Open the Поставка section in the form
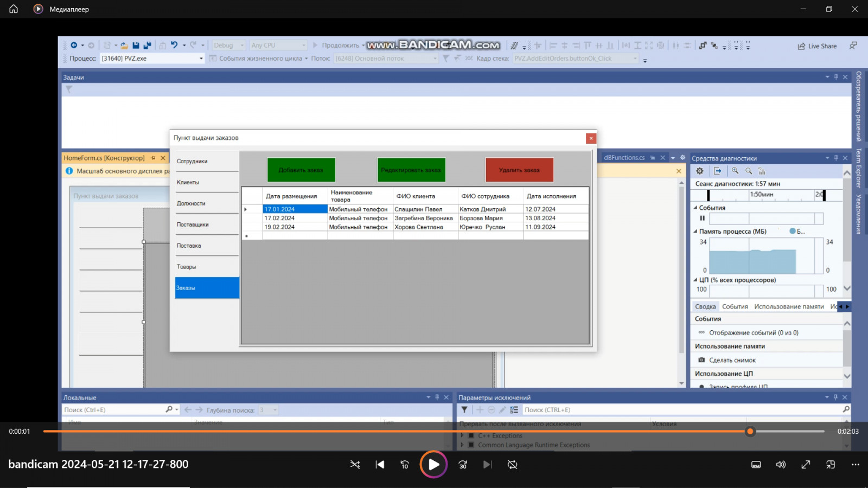 pyautogui.click(x=207, y=246)
